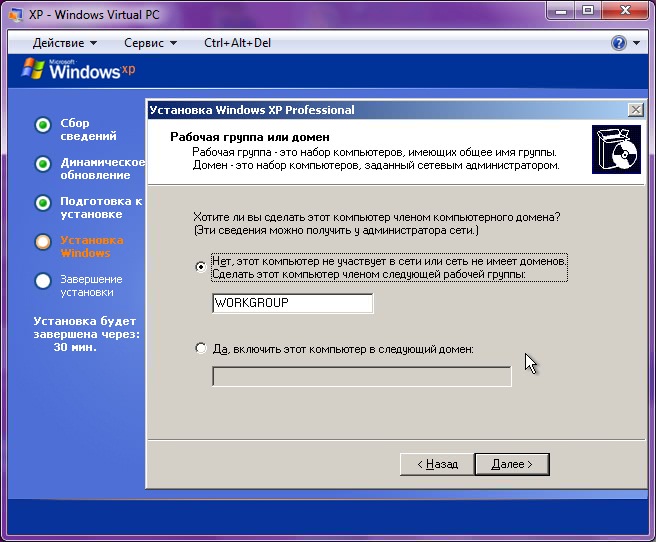Proceed with the Далее button
The width and height of the screenshot is (656, 542).
[512, 464]
